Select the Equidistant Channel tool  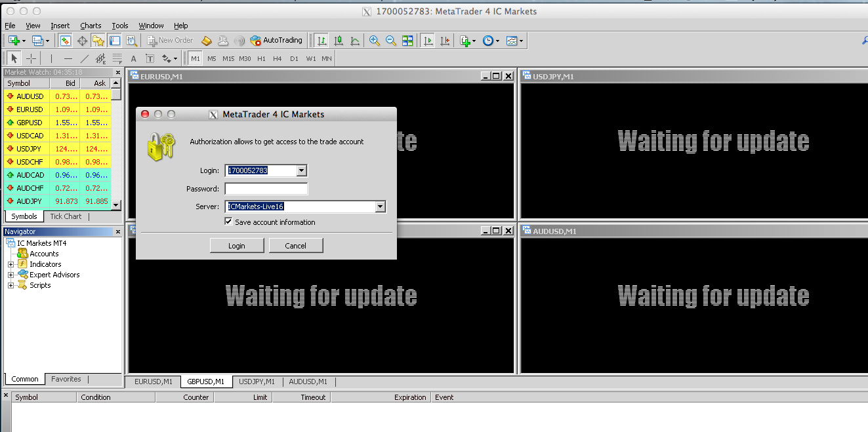point(100,58)
